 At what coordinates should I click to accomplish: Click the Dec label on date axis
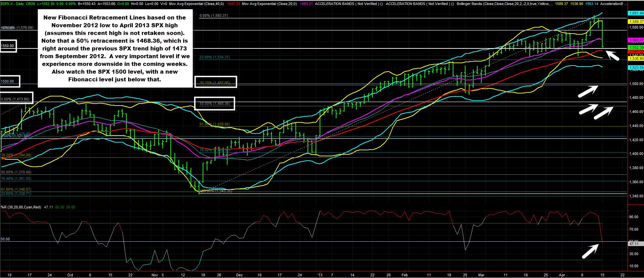tap(239, 275)
